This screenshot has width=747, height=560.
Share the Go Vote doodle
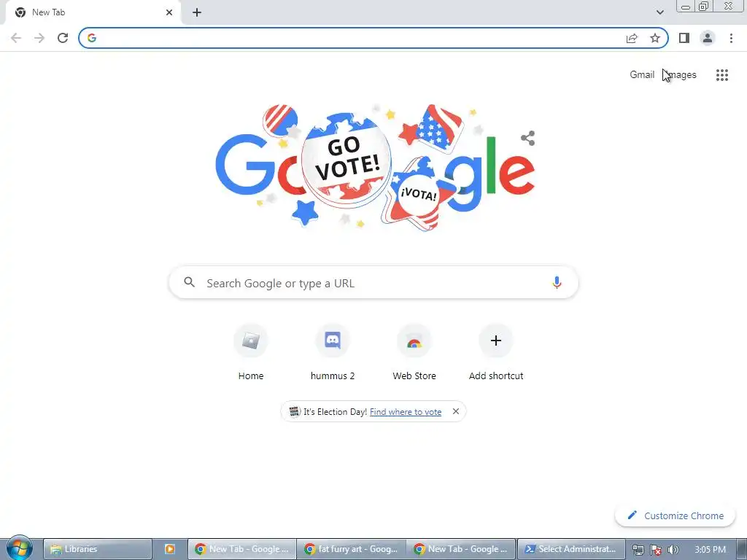(x=527, y=138)
